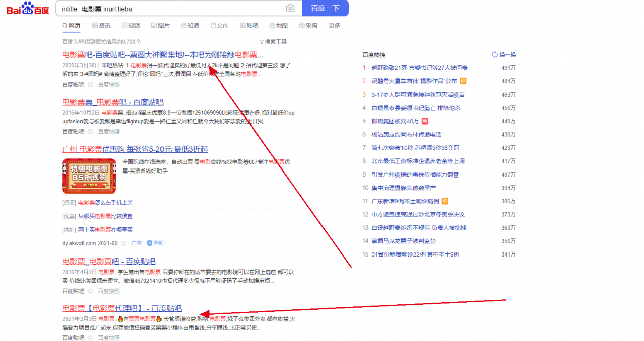Click the 热 badge beside 广东新增9例 item
This screenshot has height=341, width=644.
(x=445, y=201)
